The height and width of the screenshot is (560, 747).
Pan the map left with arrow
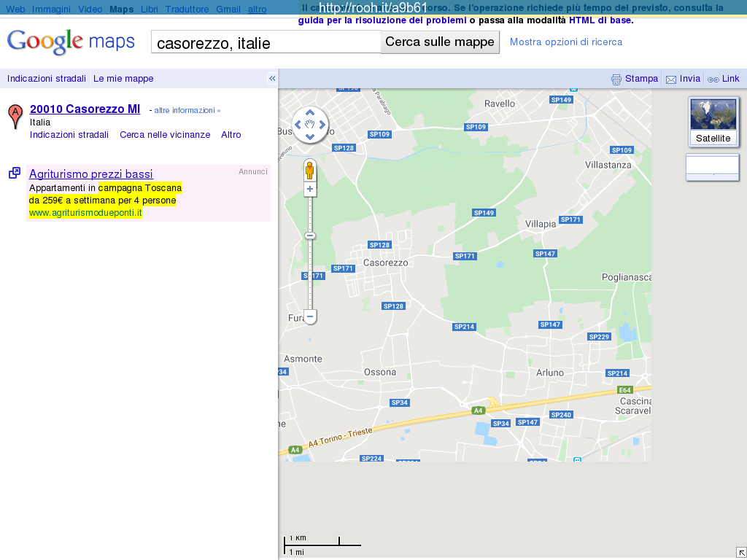298,125
